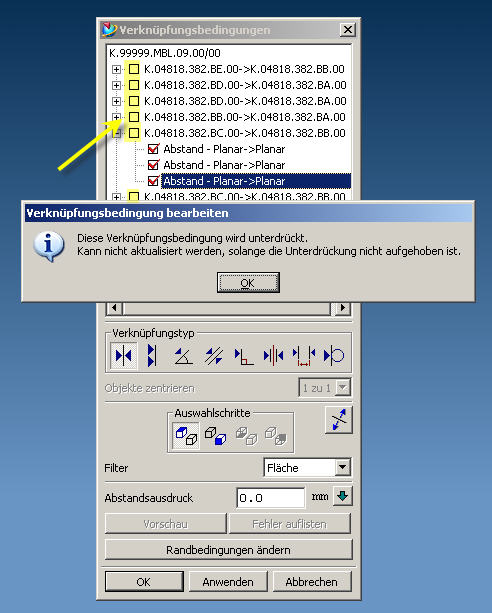Click the green arrow next to mm
Screen dimensions: 492x613
click(x=343, y=496)
